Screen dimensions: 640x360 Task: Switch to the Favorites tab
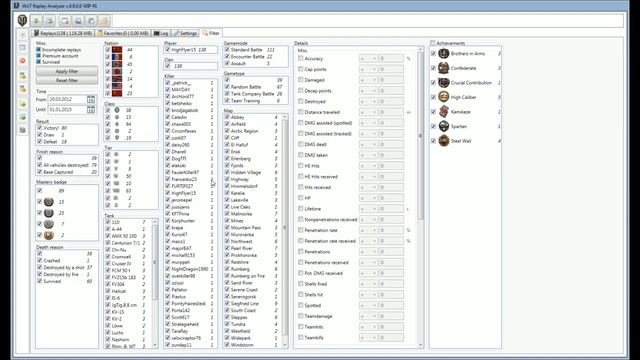point(123,33)
